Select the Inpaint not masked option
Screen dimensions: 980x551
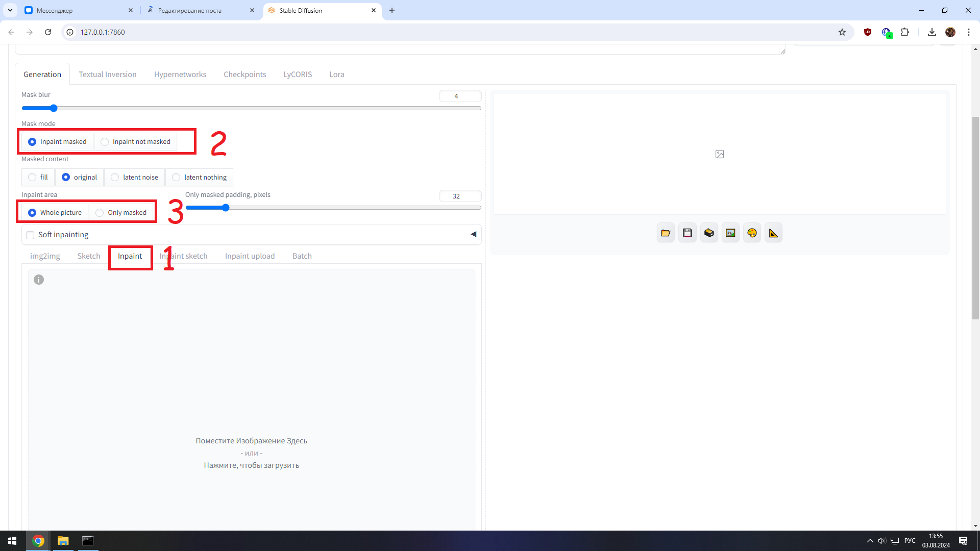click(105, 142)
